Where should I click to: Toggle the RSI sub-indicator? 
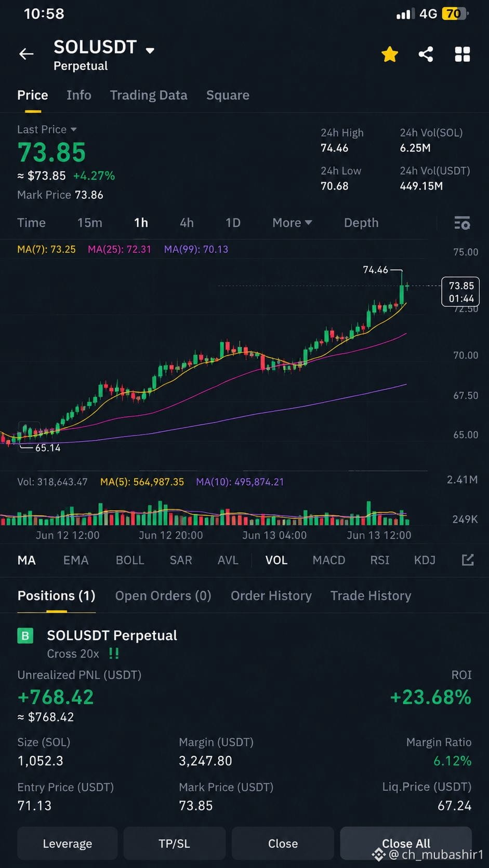coord(380,560)
